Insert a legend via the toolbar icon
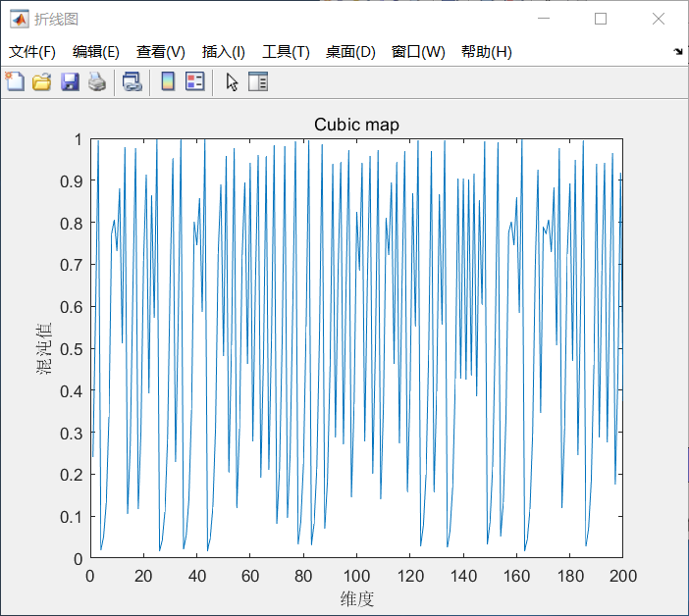The width and height of the screenshot is (689, 616). (195, 81)
